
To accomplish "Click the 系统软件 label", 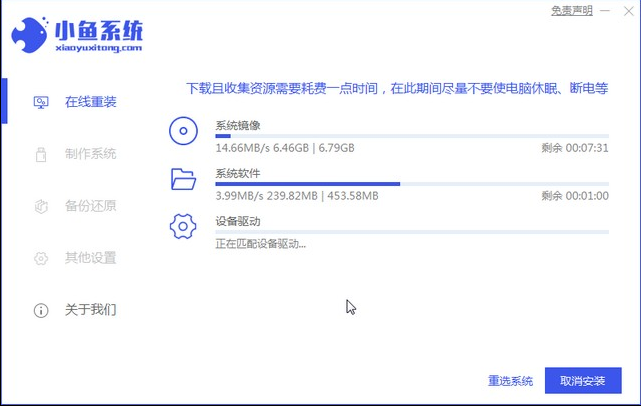I will pos(238,173).
